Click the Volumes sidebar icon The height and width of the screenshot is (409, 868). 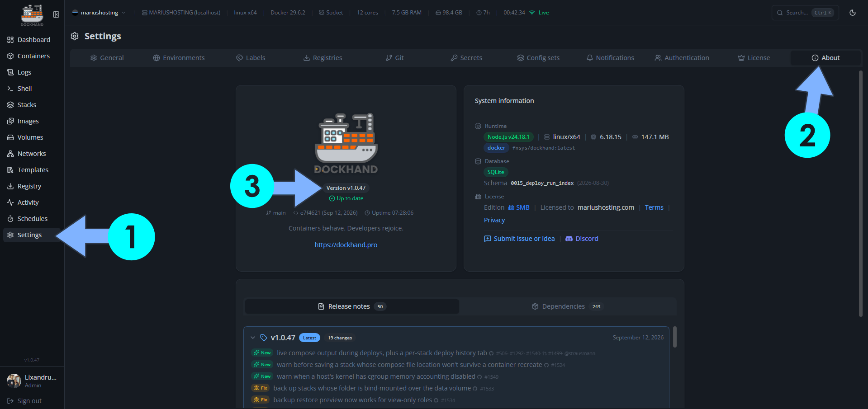(x=10, y=137)
